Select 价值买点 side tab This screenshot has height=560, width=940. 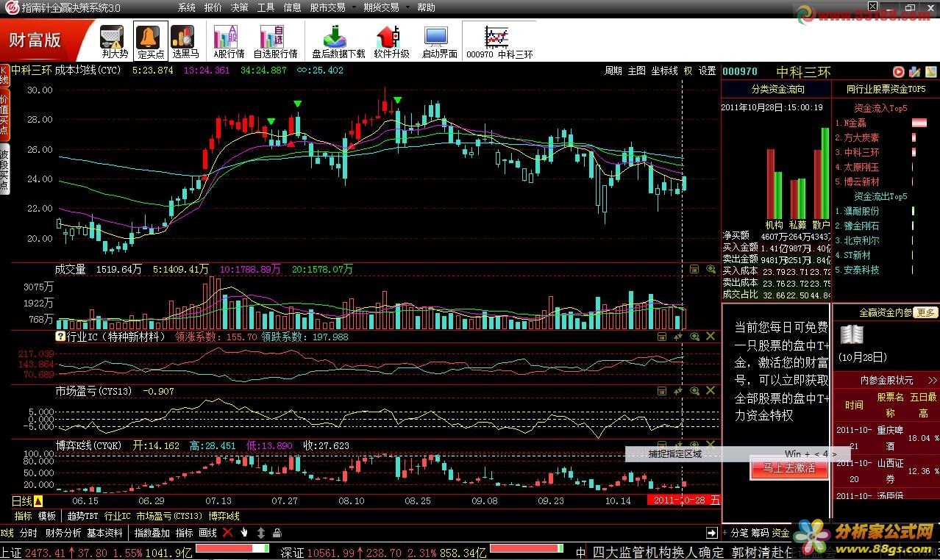coord(4,116)
